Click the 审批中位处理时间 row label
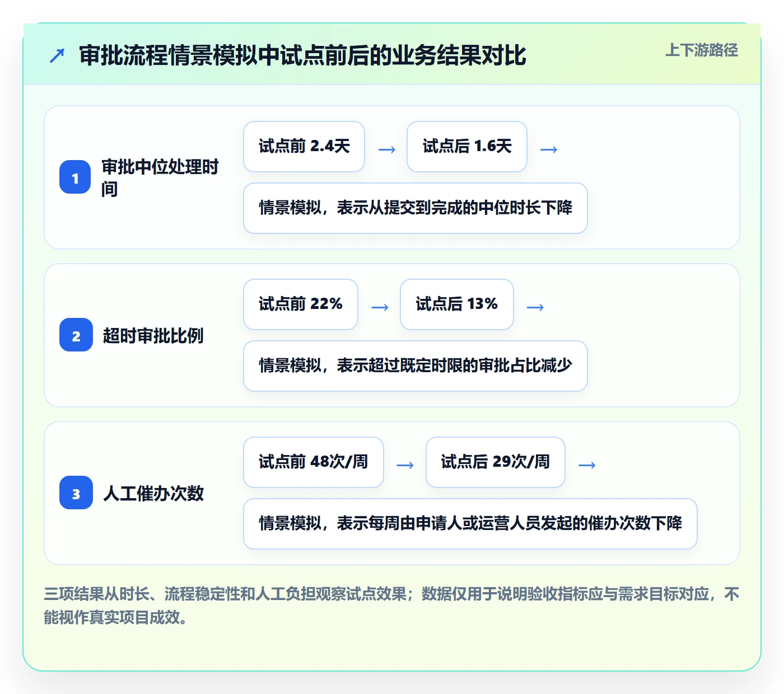Screen dimensions: 784x694 (x=160, y=177)
